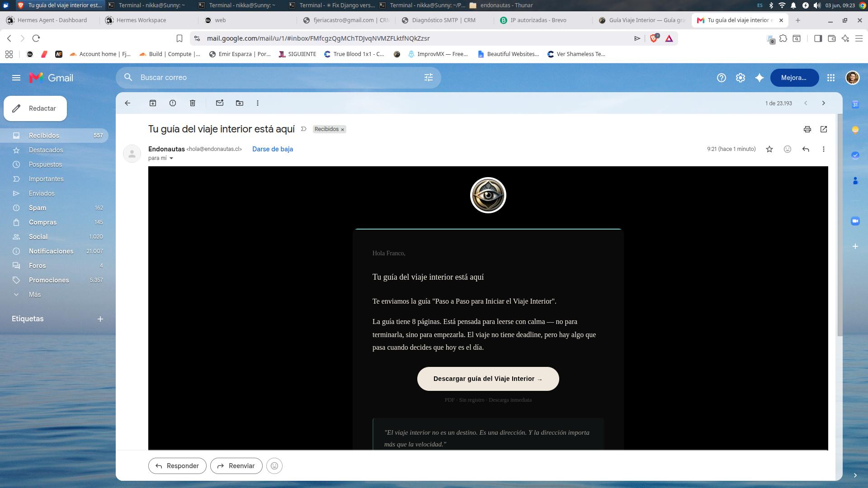
Task: Print the email with the printer icon
Action: (807, 129)
